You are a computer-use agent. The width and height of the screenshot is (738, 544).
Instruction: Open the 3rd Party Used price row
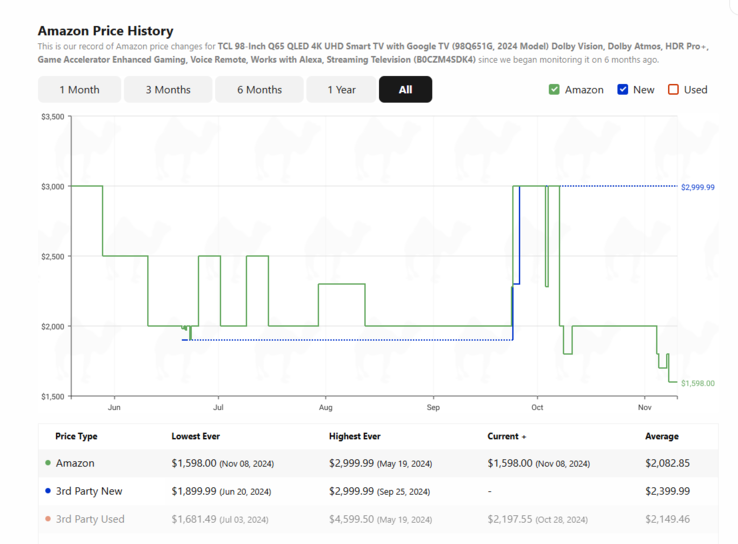(90, 519)
